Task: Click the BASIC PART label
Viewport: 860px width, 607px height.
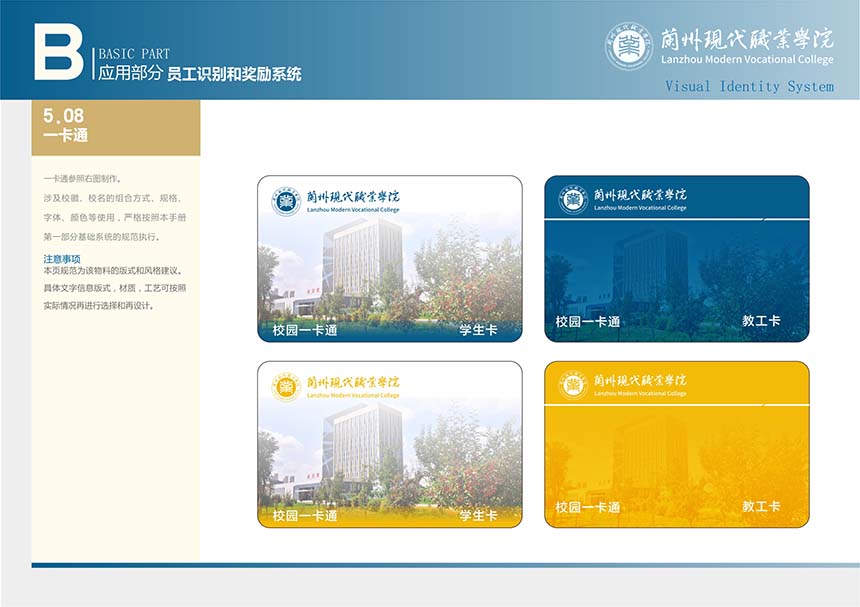Action: click(x=134, y=54)
